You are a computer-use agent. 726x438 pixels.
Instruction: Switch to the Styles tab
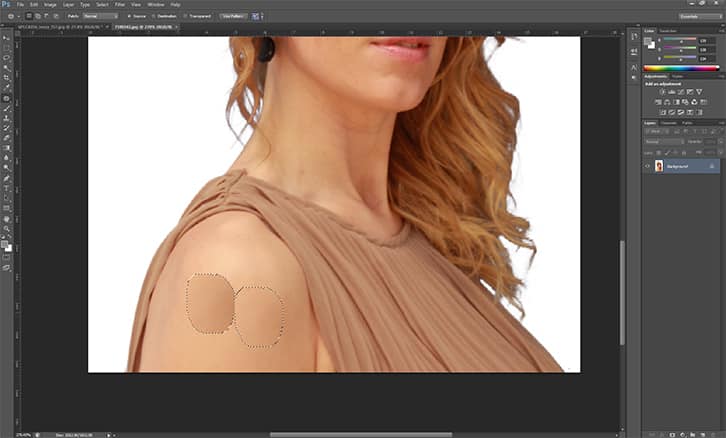pyautogui.click(x=677, y=76)
